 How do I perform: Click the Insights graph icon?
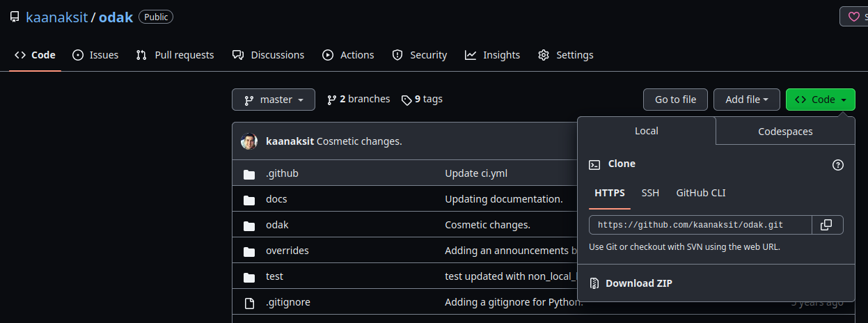coord(471,55)
